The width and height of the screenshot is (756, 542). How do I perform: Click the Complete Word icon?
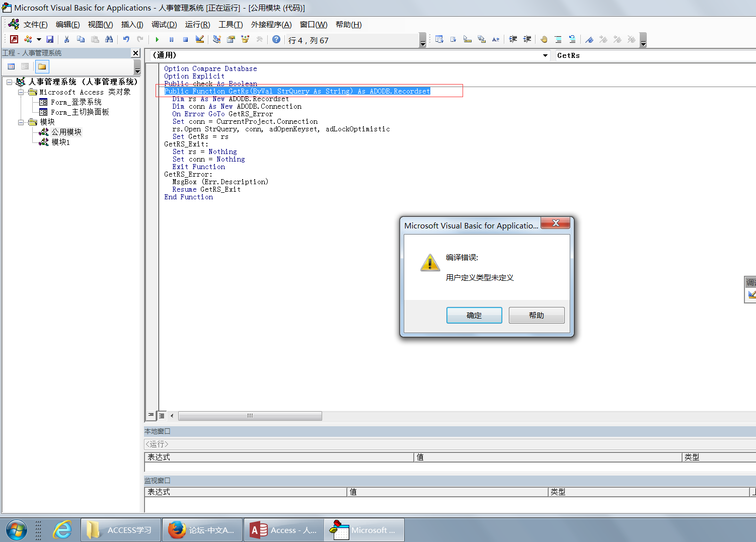[x=496, y=39]
